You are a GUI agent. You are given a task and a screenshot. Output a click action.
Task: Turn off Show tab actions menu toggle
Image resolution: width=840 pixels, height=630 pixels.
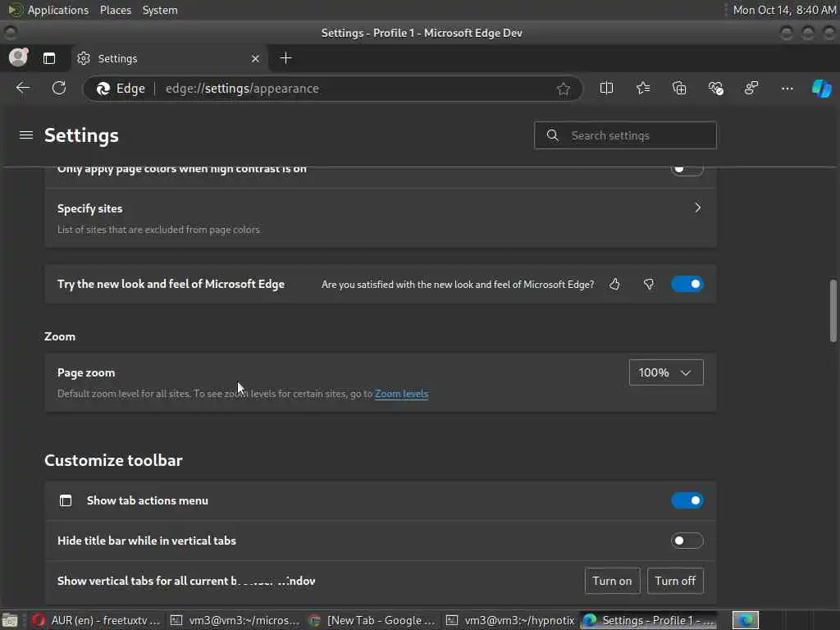pos(687,500)
